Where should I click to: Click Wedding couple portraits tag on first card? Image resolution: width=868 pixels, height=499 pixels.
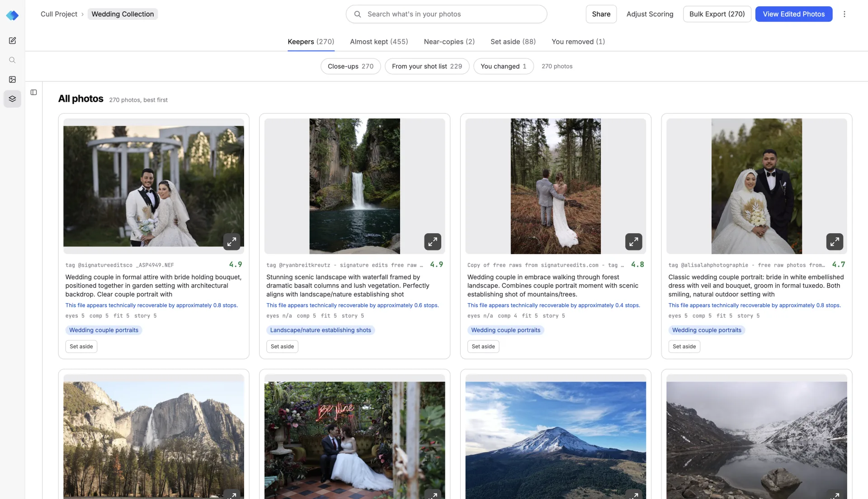click(x=104, y=330)
